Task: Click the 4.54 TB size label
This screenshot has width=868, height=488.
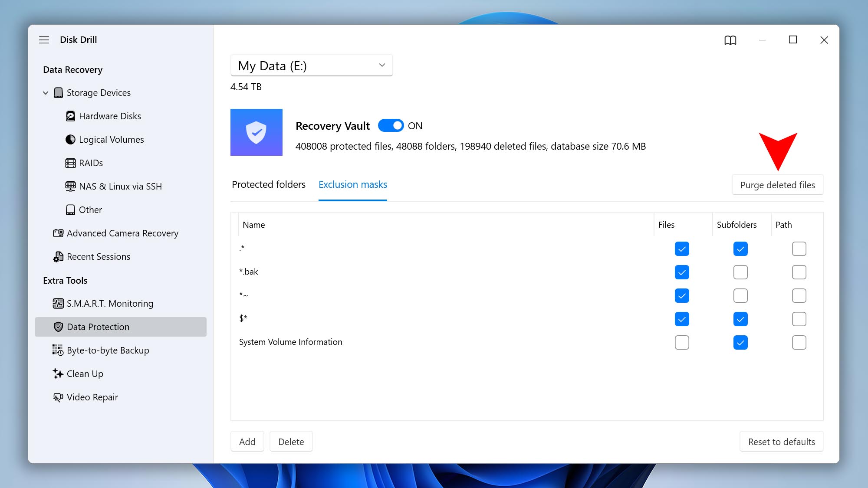Action: click(x=246, y=87)
